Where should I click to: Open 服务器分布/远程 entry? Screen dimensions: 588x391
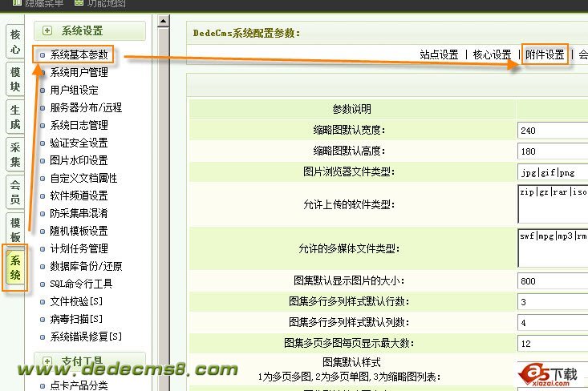click(x=86, y=107)
